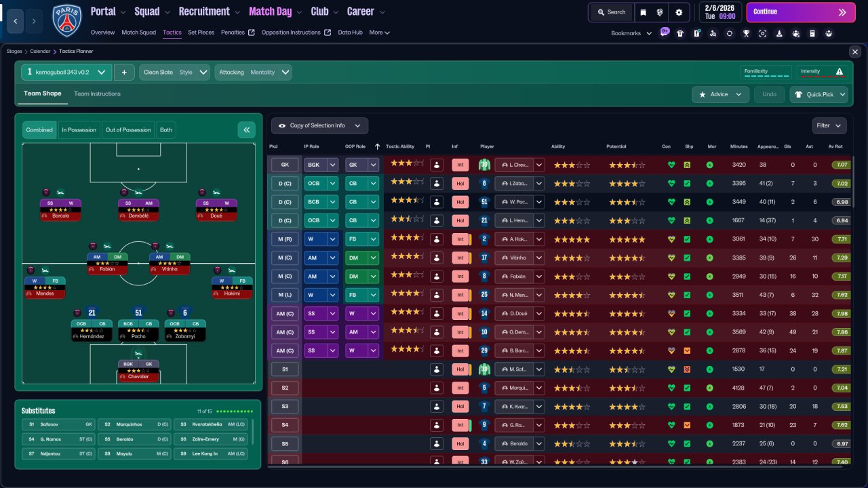The image size is (868, 488).
Task: Toggle Int influence for GK row
Action: 460,165
